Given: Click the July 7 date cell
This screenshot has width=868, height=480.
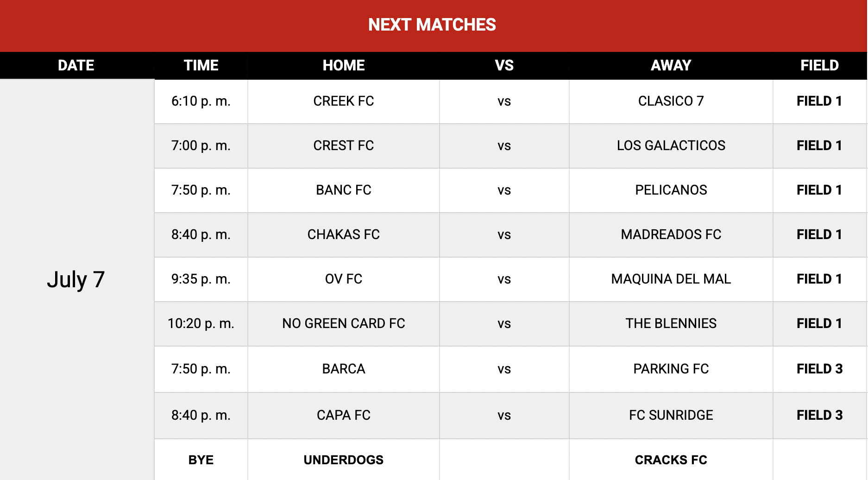Looking at the screenshot, I should [x=77, y=280].
